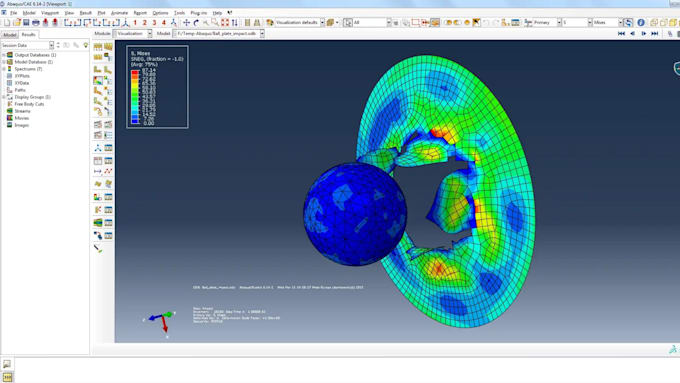Apply custom view number 4

164,23
